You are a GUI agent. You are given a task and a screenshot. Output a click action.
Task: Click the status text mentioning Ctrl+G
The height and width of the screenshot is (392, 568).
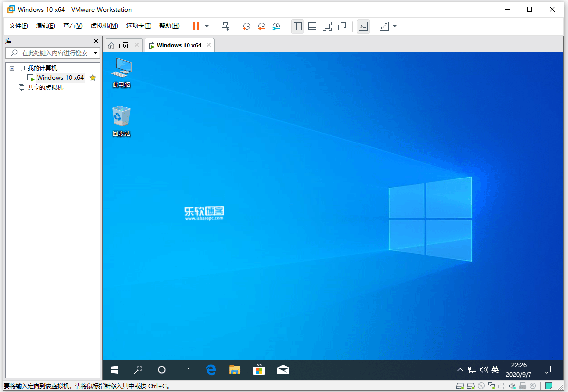(x=87, y=386)
